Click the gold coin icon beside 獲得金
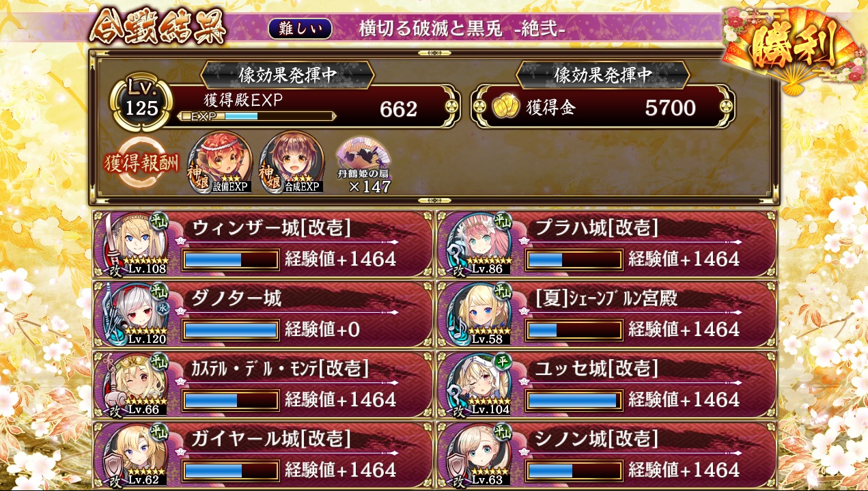Viewport: 868px width, 491px height. coord(506,107)
